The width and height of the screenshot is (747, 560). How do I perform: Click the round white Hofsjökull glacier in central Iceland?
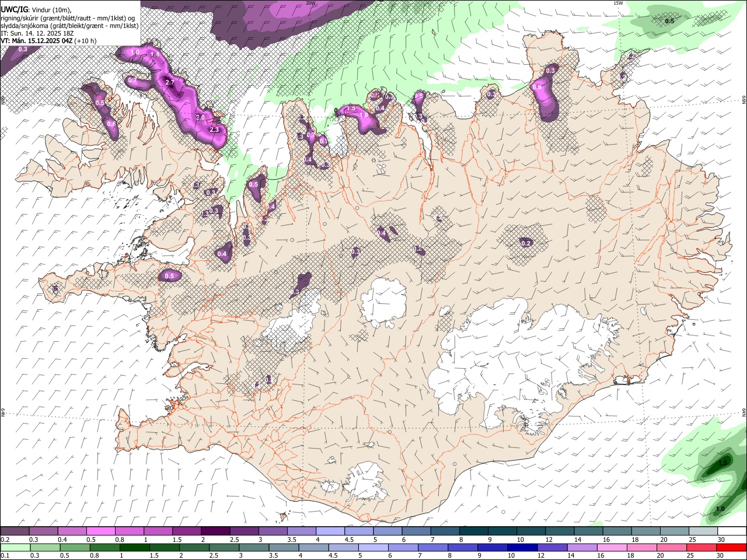[x=383, y=303]
